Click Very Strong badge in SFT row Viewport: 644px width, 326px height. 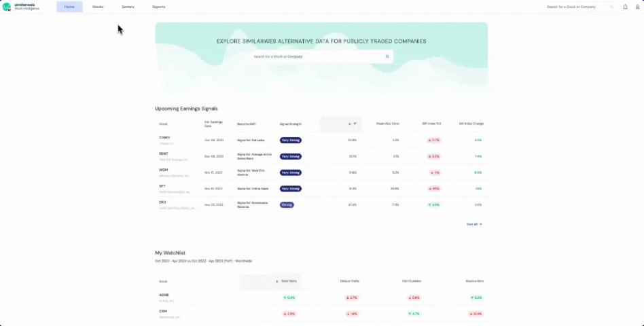click(x=291, y=189)
